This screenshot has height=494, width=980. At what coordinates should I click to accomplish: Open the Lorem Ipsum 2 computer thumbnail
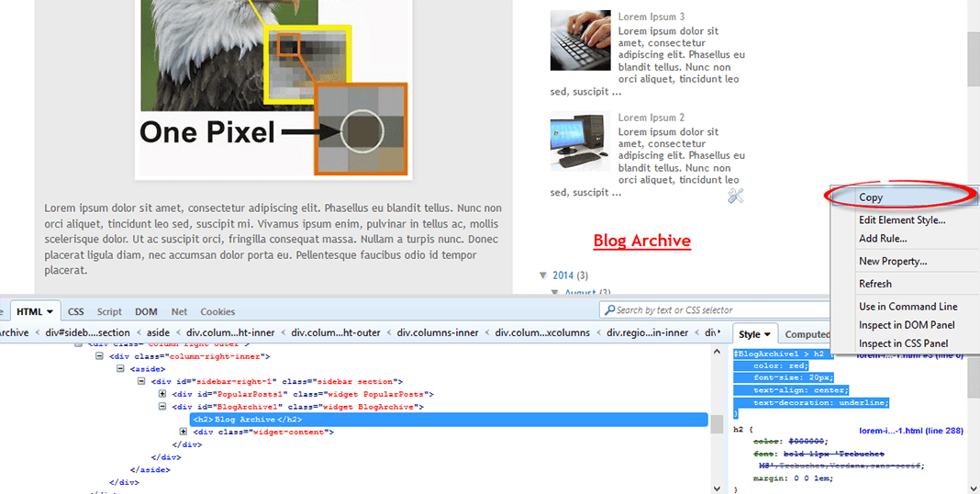[580, 141]
